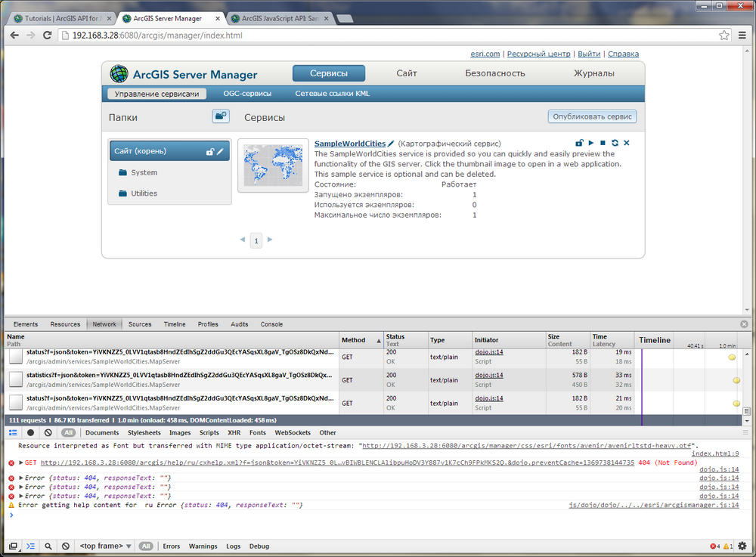756x557 pixels.
Task: Switch to Tutorials ArcGIS API browser tab
Action: (x=63, y=18)
